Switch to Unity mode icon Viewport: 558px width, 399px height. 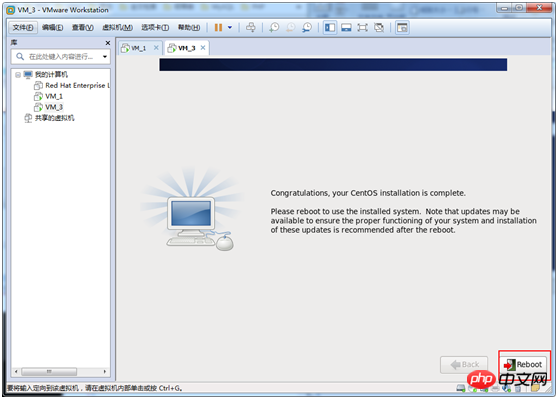pos(379,27)
